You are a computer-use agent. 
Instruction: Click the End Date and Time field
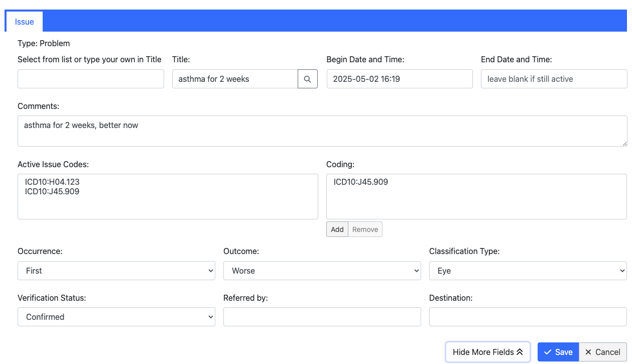[554, 79]
